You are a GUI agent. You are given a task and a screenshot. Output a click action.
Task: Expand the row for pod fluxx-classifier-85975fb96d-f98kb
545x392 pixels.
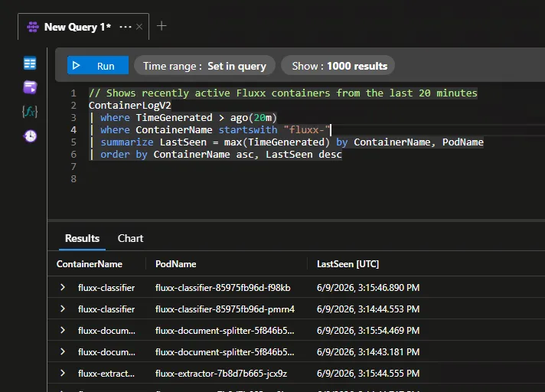click(x=63, y=287)
